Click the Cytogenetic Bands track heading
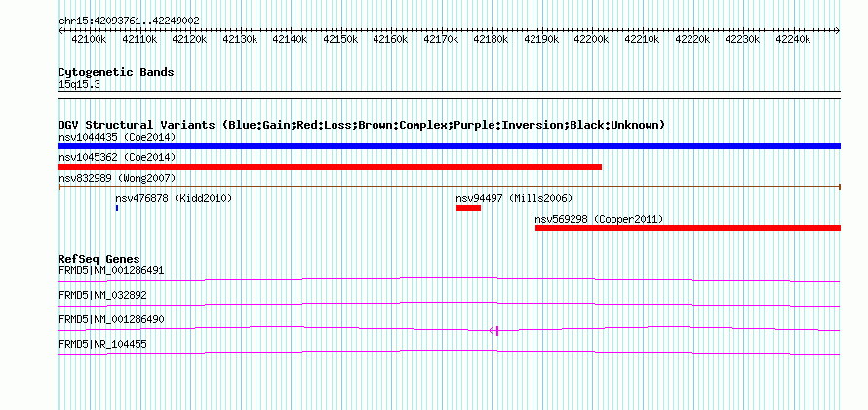 [x=116, y=72]
